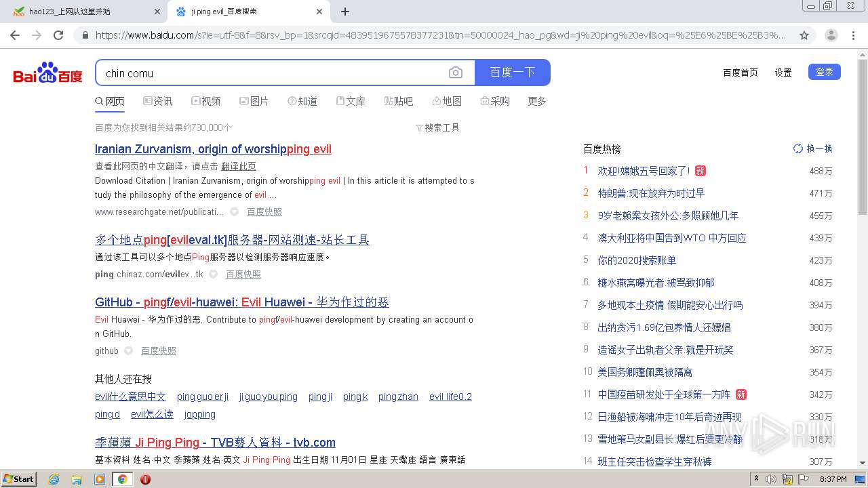Click the browser back arrow
This screenshot has width=868, height=488.
pyautogui.click(x=15, y=35)
